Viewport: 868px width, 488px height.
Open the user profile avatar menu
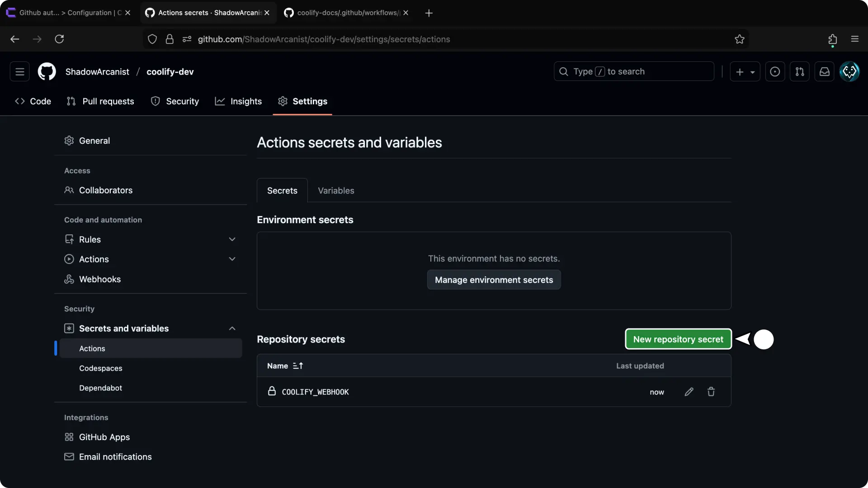[x=849, y=72]
